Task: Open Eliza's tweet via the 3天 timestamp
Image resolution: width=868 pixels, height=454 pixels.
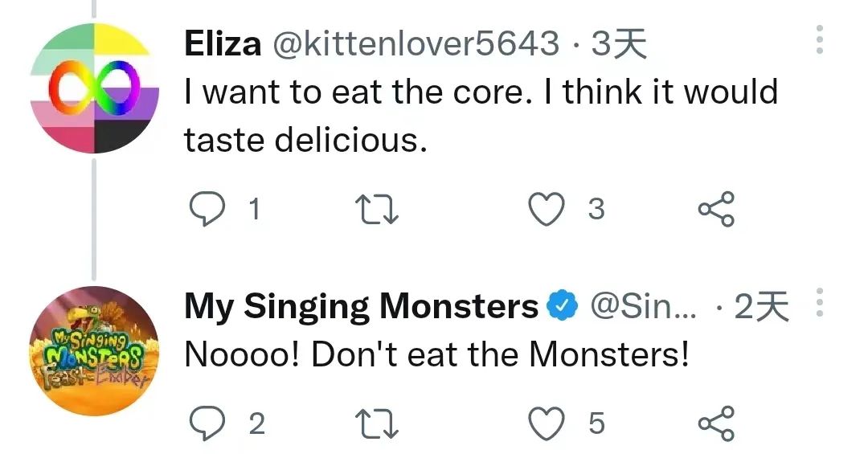Action: pos(619,44)
